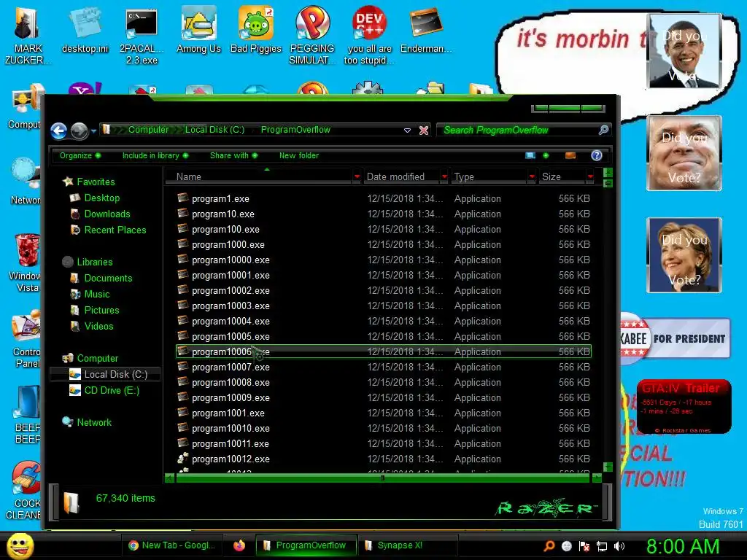This screenshot has height=560, width=747.
Task: Open the address bar history dropdown
Action: (x=407, y=131)
